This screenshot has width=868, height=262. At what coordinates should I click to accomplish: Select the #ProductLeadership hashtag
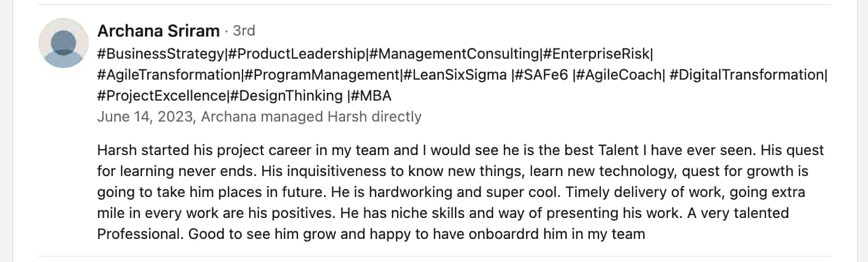point(297,54)
